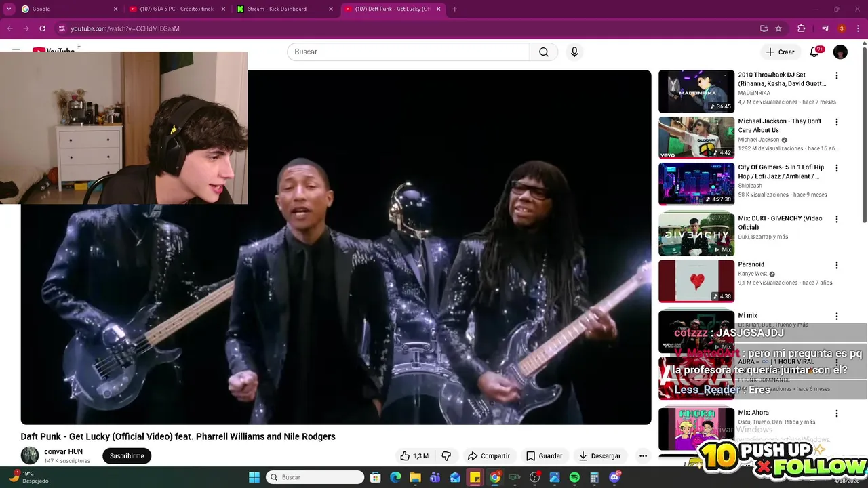Focus the Windows taskbar Buscar box

pyautogui.click(x=315, y=477)
